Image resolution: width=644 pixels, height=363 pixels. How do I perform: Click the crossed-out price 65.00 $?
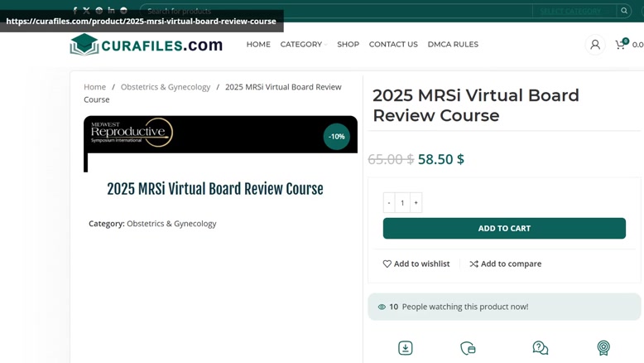[x=391, y=159]
